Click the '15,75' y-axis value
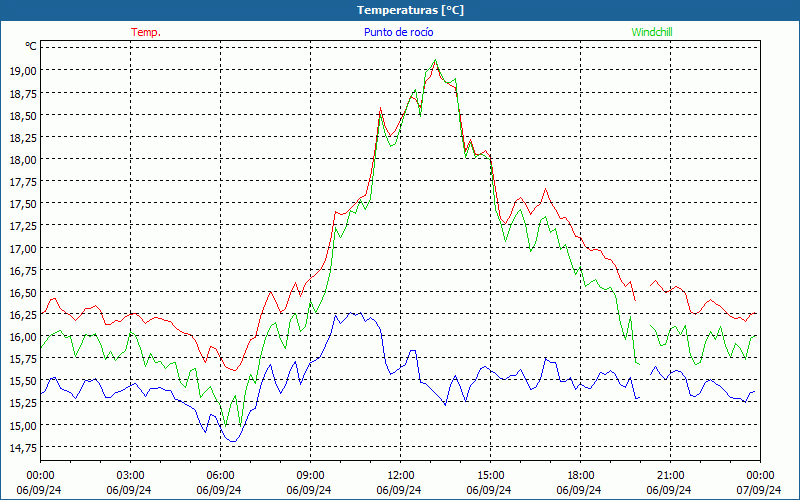800x500 pixels. point(23,360)
